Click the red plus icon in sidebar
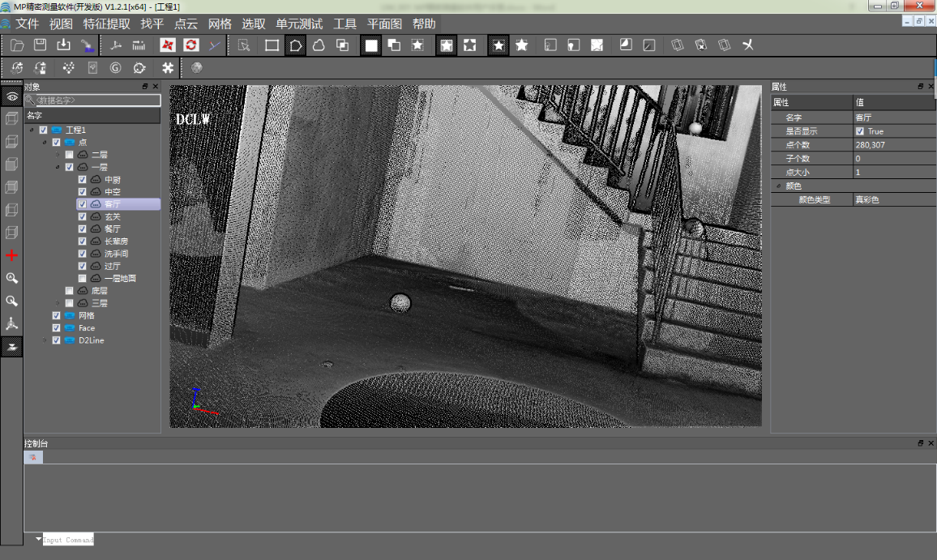 [11, 256]
